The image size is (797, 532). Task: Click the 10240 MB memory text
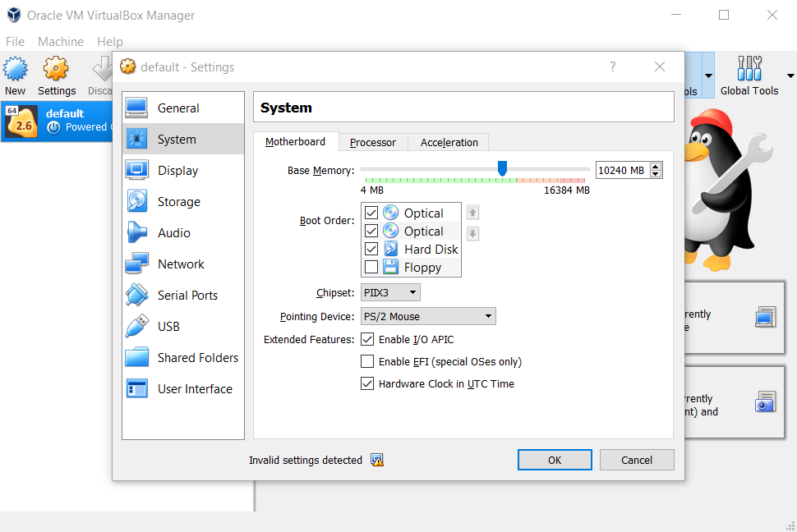[621, 170]
